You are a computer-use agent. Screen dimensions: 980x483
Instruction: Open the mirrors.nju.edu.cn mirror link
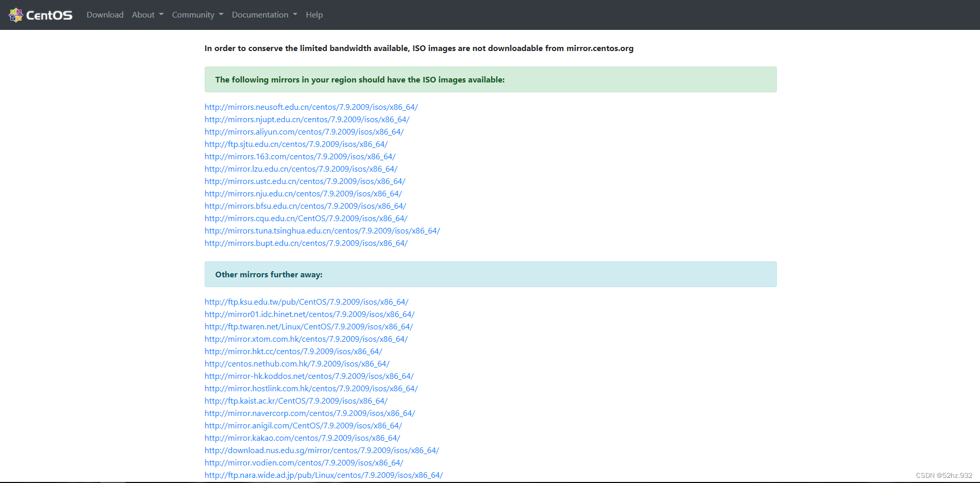(x=303, y=194)
